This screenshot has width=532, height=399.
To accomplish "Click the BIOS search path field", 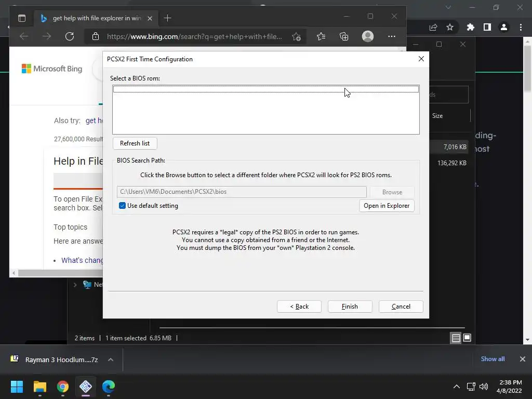I will 242,192.
